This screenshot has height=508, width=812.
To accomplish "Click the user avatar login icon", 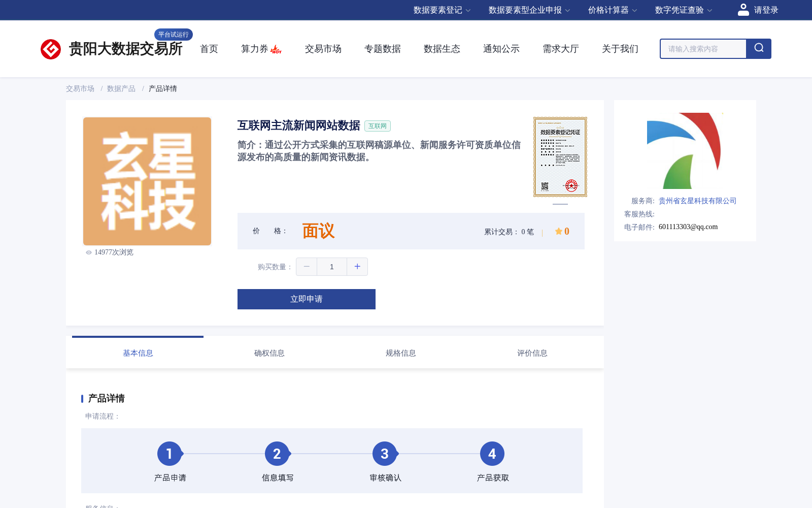I will click(x=743, y=10).
